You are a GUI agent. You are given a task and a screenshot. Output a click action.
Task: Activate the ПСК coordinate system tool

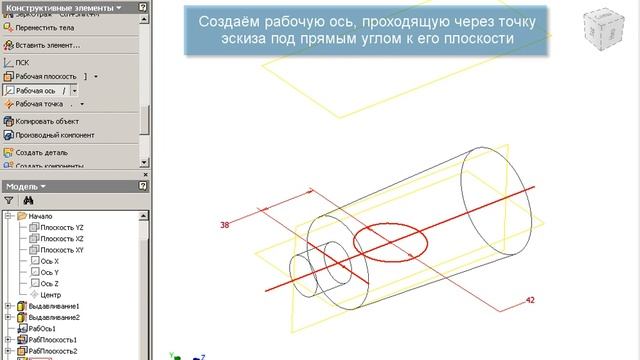coord(16,62)
